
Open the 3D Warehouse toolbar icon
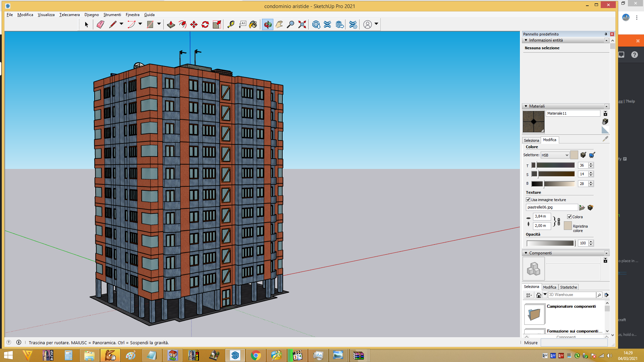tap(316, 24)
